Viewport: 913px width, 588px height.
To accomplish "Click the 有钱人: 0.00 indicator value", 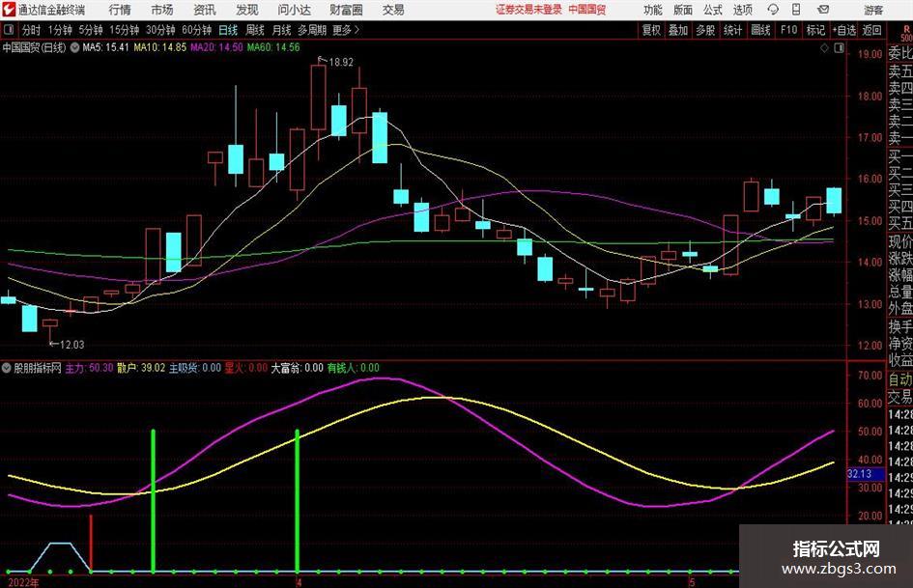I will click(x=353, y=368).
